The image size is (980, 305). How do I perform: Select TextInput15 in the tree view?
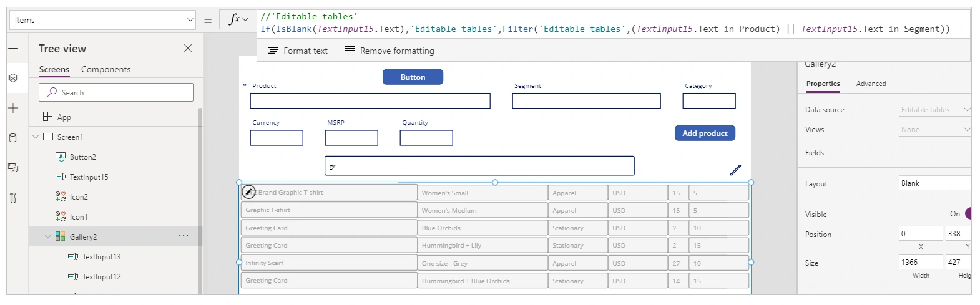point(89,177)
